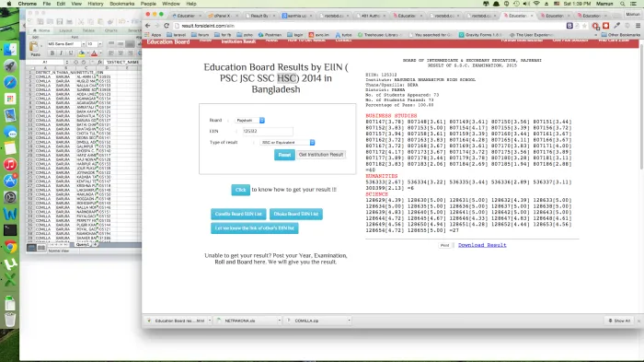Click the Comilla Board EIIN List button
This screenshot has height=362, width=644.
coord(238,214)
